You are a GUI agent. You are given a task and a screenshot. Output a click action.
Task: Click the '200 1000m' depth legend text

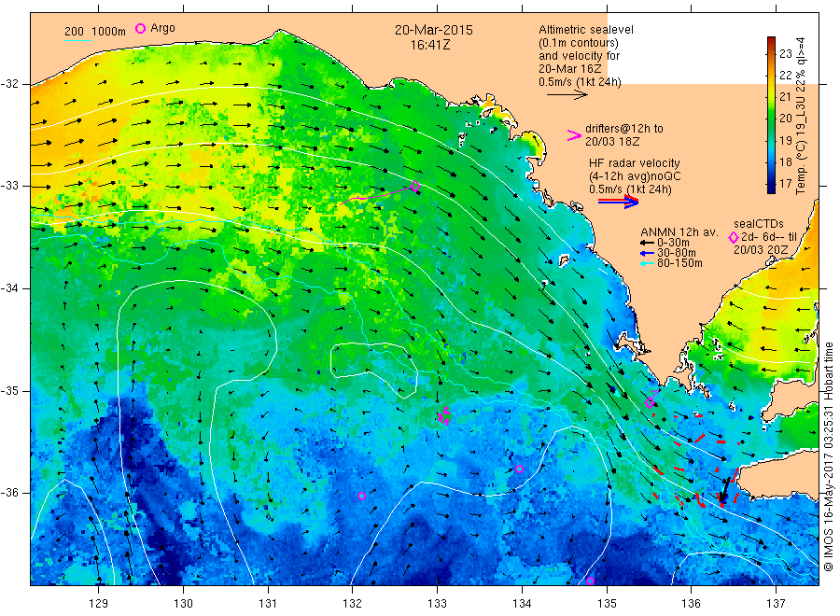tap(95, 32)
